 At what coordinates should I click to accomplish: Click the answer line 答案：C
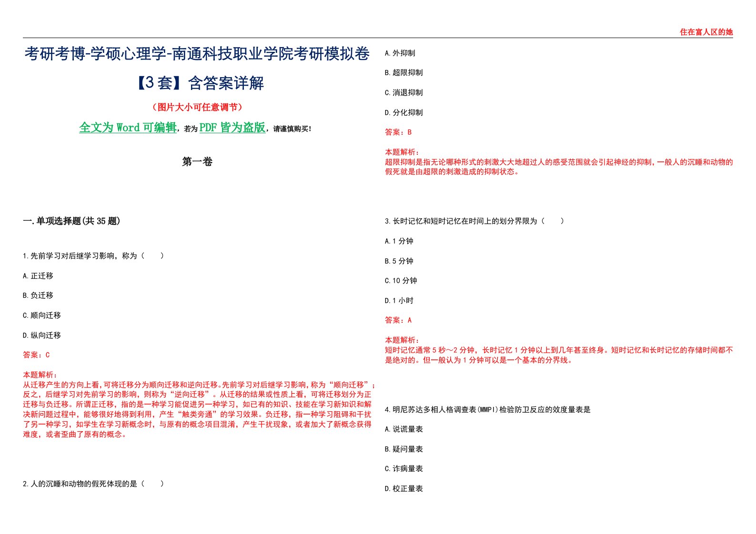pyautogui.click(x=36, y=355)
